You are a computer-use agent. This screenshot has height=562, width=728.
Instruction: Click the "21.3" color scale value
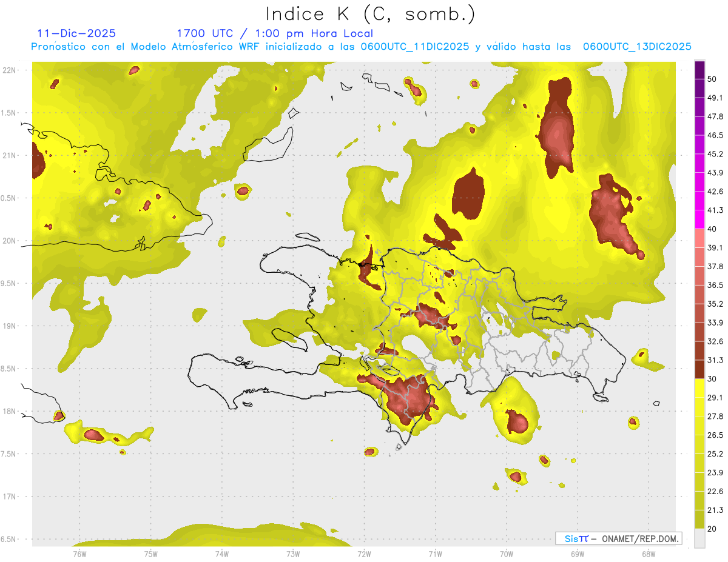(715, 510)
